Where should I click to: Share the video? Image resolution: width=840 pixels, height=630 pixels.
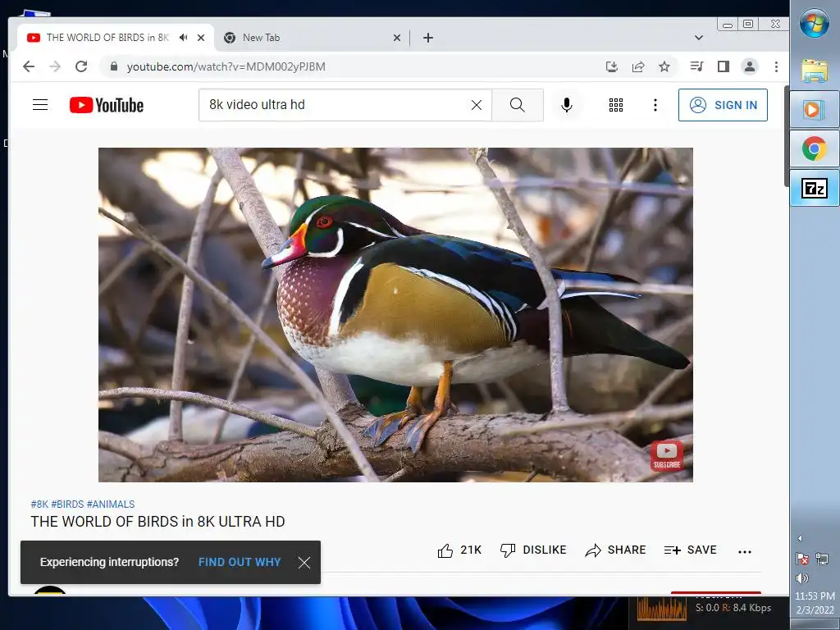pyautogui.click(x=615, y=550)
